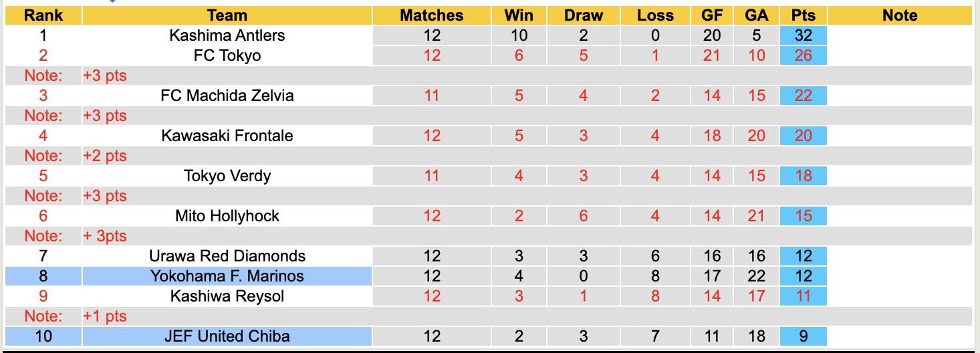The height and width of the screenshot is (353, 980).
Task: Open the Kashima Antlers team link
Action: pos(227,35)
